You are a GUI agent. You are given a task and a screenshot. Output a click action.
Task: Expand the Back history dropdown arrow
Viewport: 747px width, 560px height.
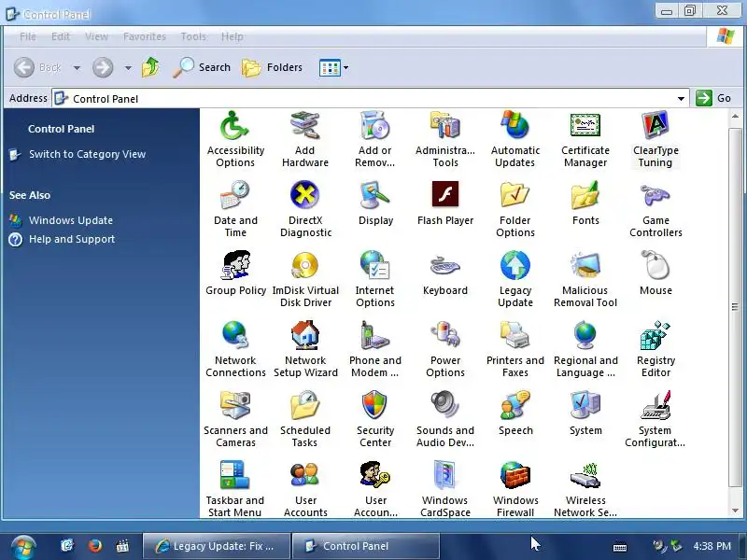pyautogui.click(x=77, y=67)
